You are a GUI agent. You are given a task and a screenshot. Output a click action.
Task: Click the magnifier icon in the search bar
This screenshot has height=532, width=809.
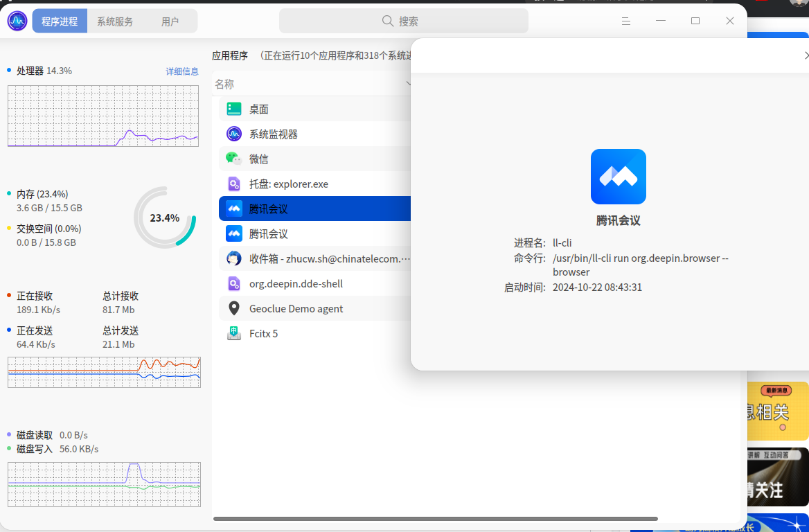coord(387,21)
